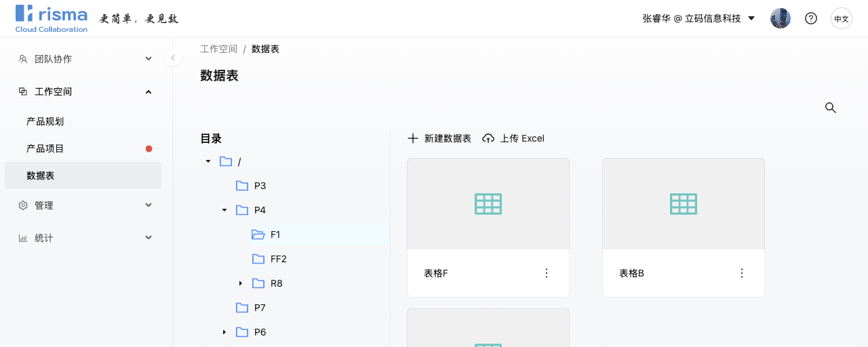This screenshot has height=347, width=868.
Task: Select the FF2 folder label
Action: tap(279, 259)
